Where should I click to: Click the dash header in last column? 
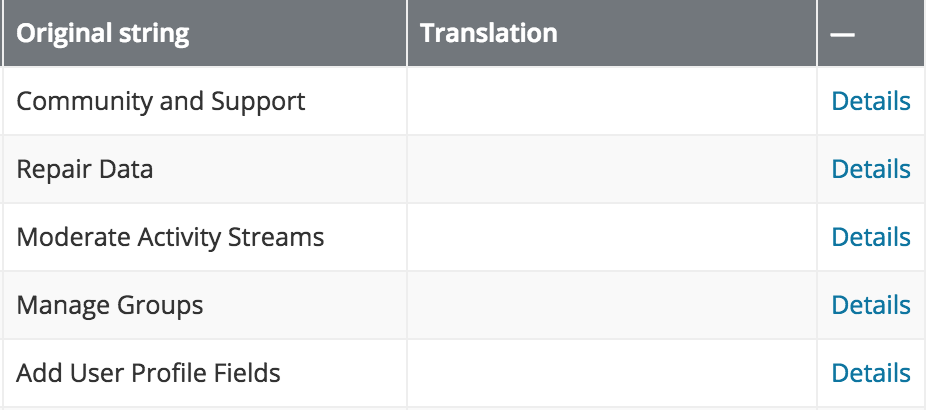842,35
